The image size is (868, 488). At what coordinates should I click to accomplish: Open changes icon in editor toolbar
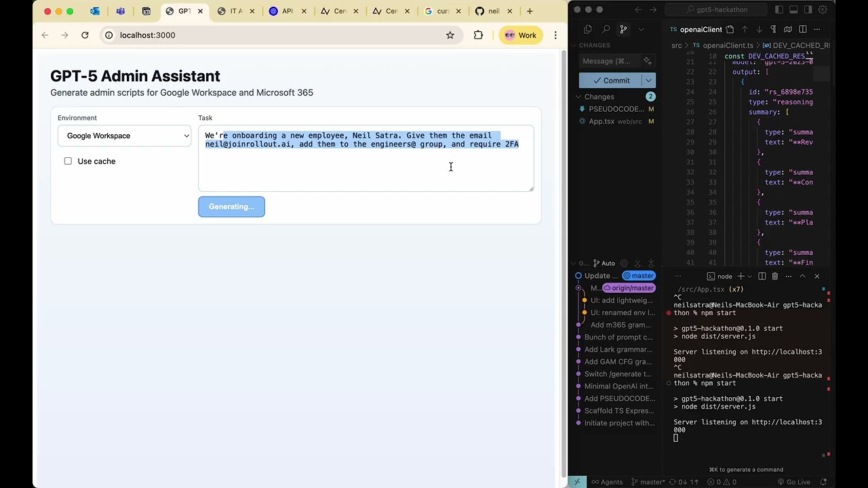click(x=730, y=29)
